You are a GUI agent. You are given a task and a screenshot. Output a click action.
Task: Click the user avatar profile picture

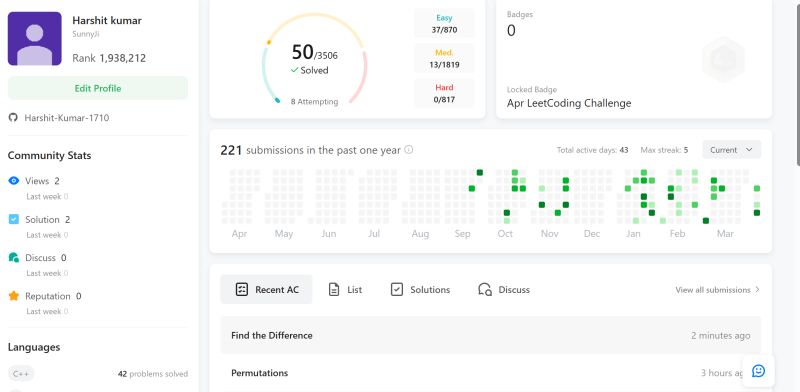tap(35, 39)
